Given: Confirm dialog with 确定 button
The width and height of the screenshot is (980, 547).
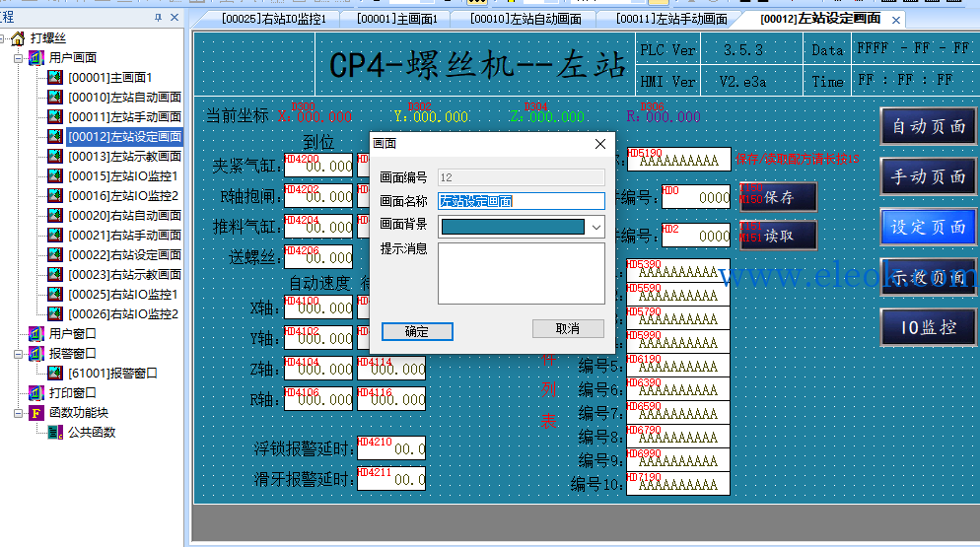Looking at the screenshot, I should coord(417,331).
